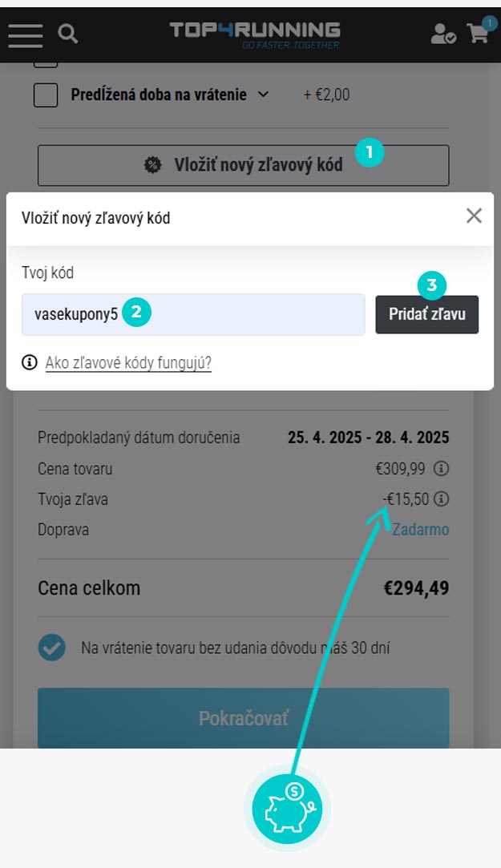Click the step 1 marker badge
The height and width of the screenshot is (868, 501).
(370, 151)
